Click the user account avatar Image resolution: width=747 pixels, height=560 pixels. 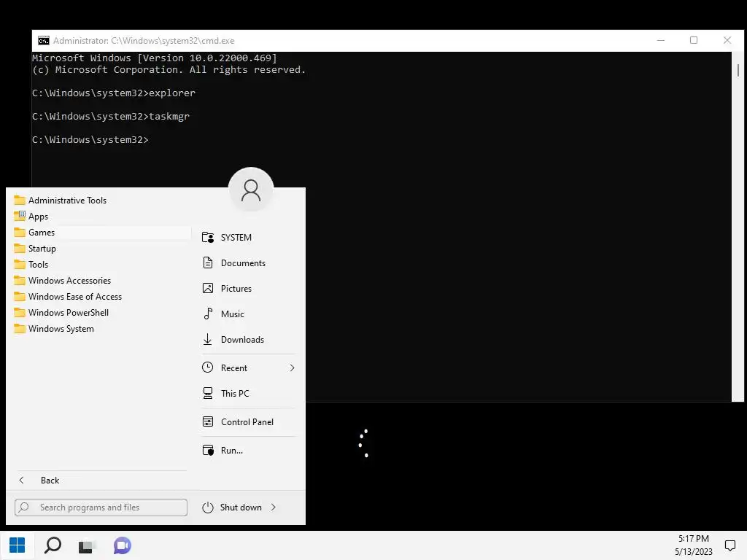(251, 190)
